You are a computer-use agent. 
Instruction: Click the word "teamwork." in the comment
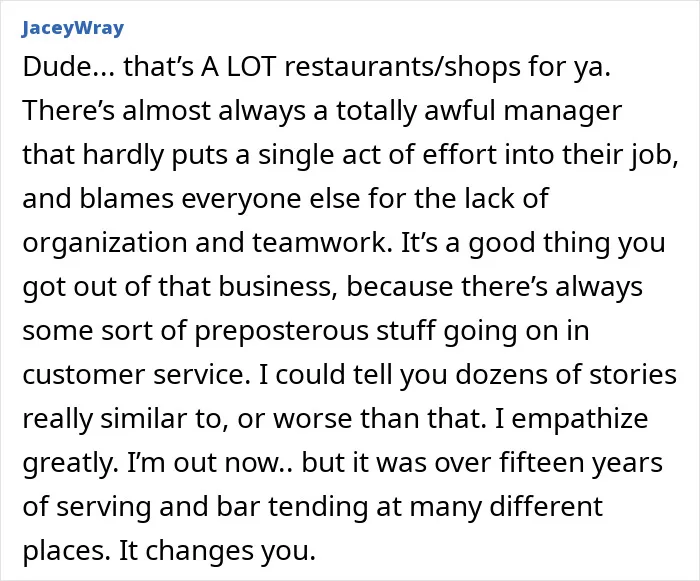[x=321, y=243]
